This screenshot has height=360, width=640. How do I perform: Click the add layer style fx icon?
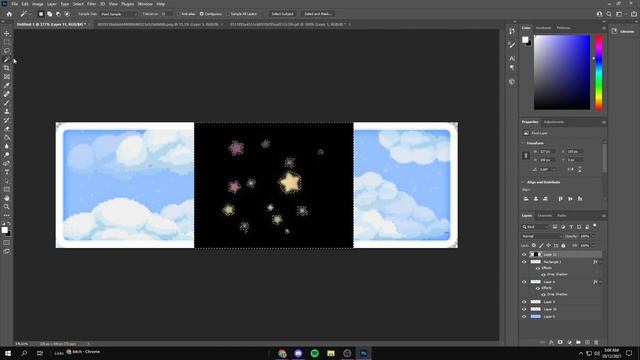[x=551, y=342]
